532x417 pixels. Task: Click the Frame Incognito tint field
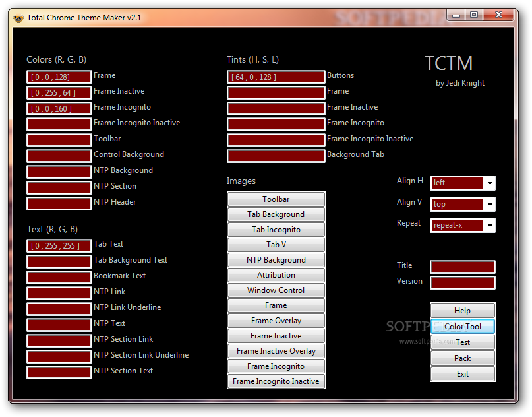pos(276,124)
